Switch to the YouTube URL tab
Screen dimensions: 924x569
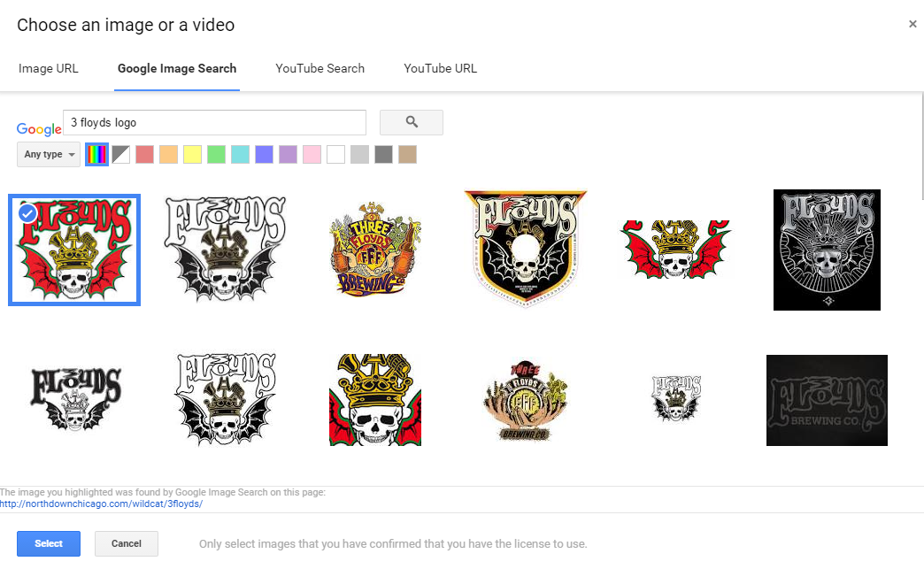pos(440,68)
